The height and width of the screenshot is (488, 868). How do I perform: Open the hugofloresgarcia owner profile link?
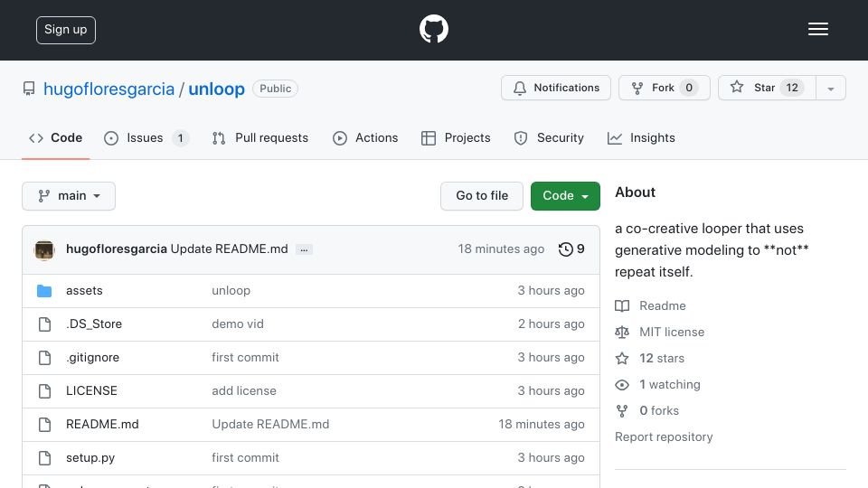[x=108, y=89]
